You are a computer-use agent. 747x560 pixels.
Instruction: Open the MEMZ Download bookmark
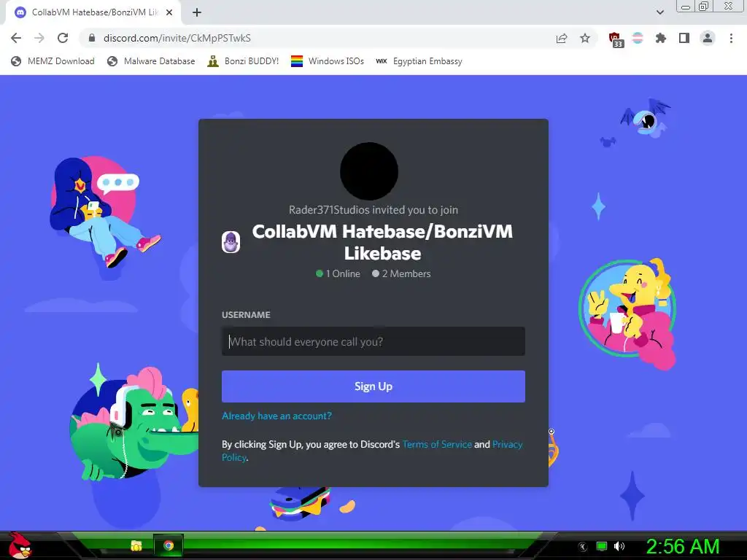pos(53,61)
